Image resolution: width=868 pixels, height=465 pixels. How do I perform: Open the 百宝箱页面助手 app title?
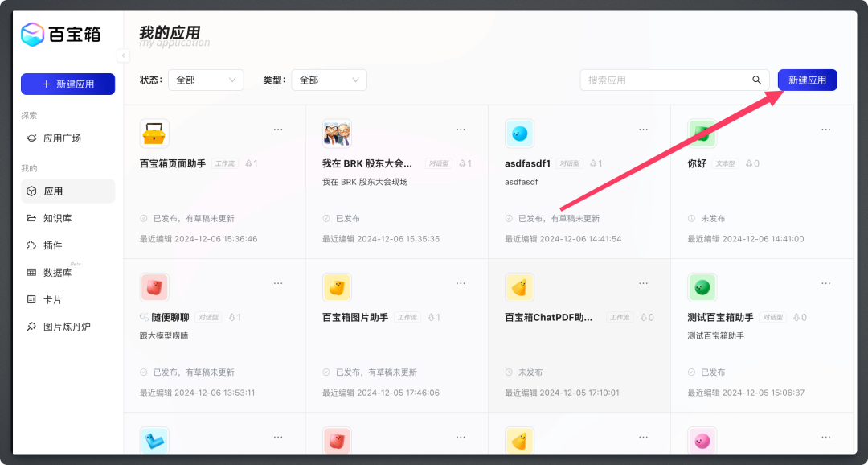pos(173,163)
